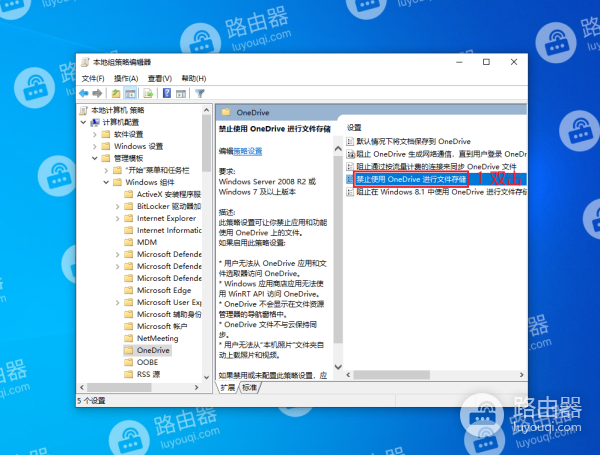Open the 文件(F) menu
Screen dimensions: 600x455
(93, 78)
